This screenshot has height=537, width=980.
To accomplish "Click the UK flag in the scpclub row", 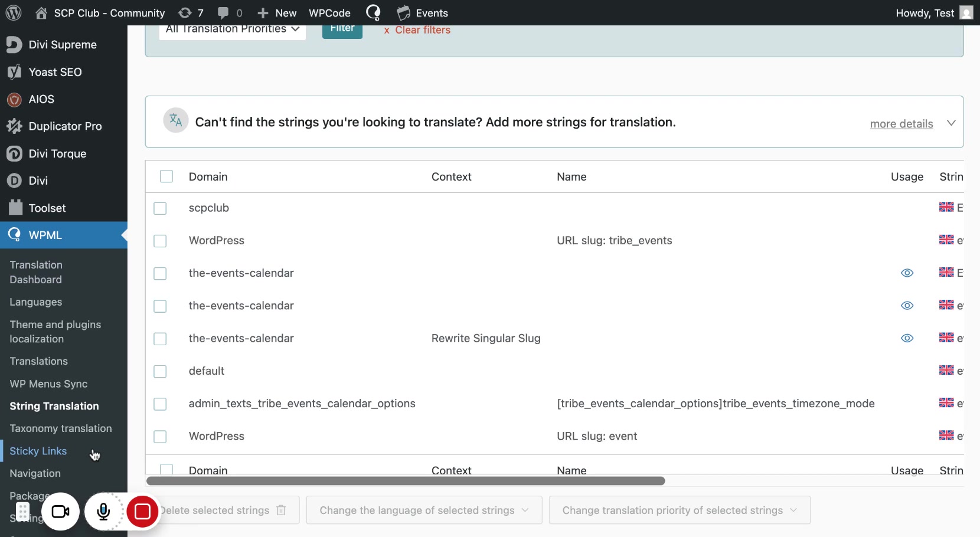I will pos(946,207).
